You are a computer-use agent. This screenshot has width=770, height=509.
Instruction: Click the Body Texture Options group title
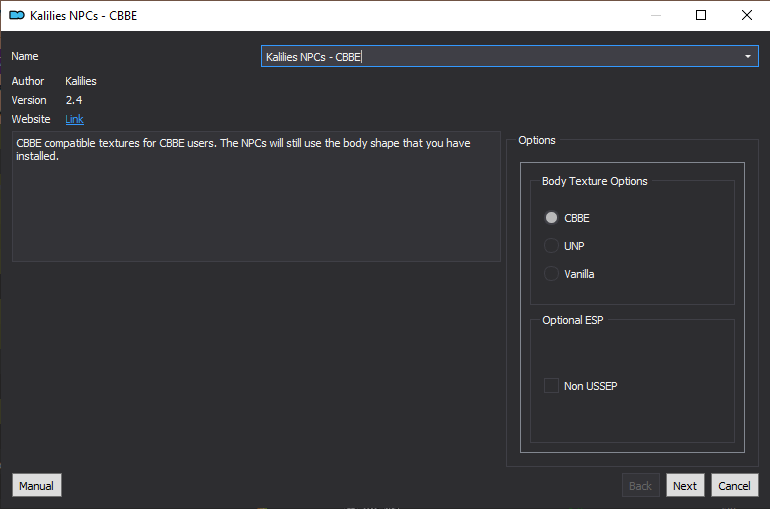pyautogui.click(x=594, y=181)
